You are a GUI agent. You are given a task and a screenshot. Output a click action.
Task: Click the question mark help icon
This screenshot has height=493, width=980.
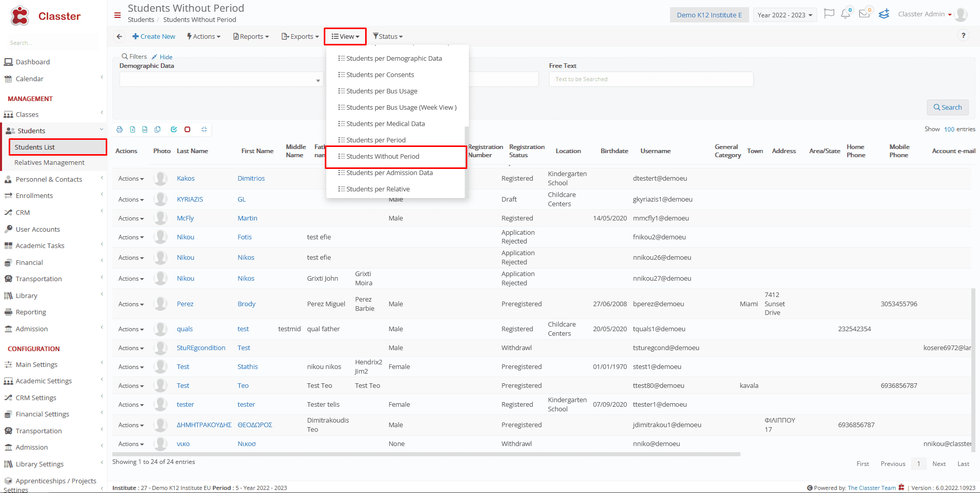click(x=964, y=35)
